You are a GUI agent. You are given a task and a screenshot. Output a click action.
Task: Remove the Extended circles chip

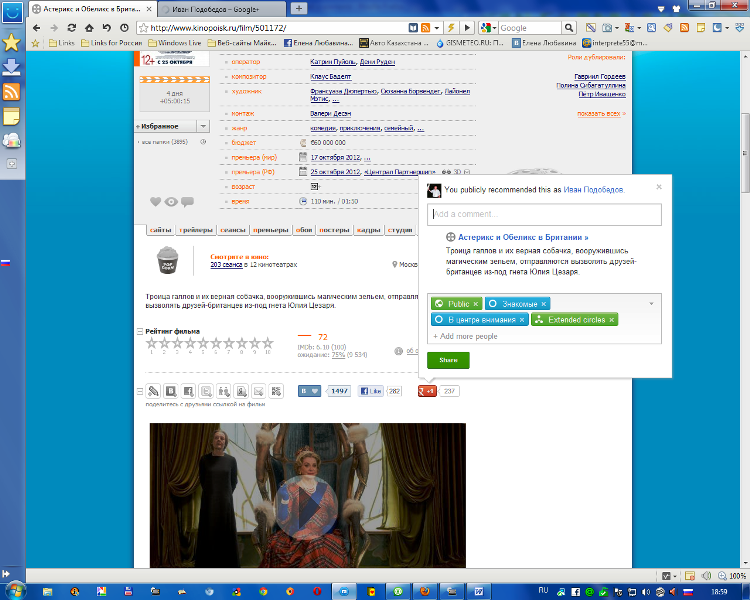click(611, 320)
